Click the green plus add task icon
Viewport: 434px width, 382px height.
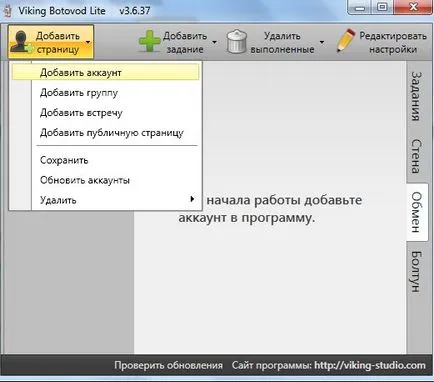[x=149, y=41]
